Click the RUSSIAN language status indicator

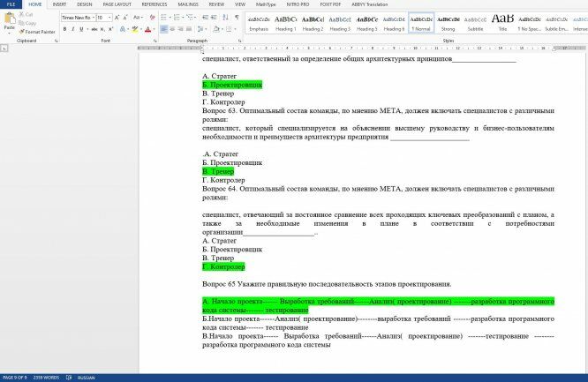tap(86, 378)
